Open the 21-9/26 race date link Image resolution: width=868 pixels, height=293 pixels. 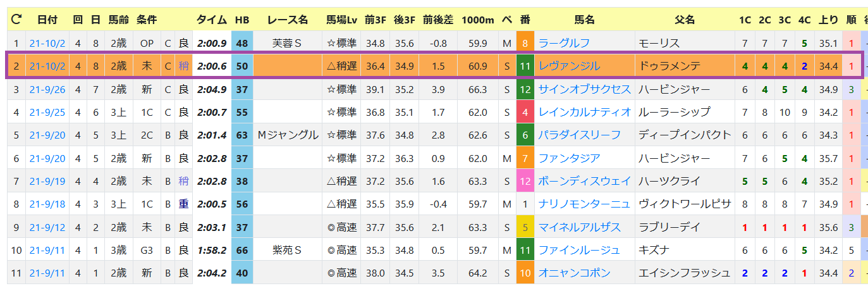pos(47,89)
